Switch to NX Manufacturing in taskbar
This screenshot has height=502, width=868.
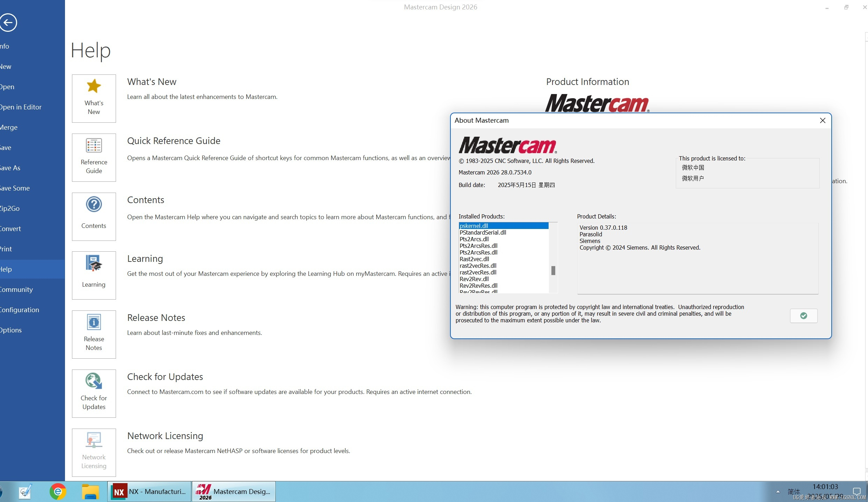[149, 492]
